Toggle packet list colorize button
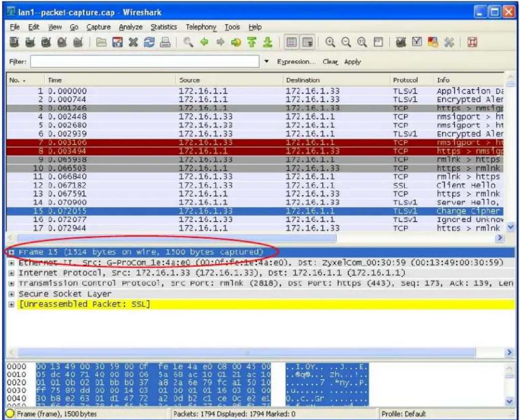The image size is (520, 420). 291,42
